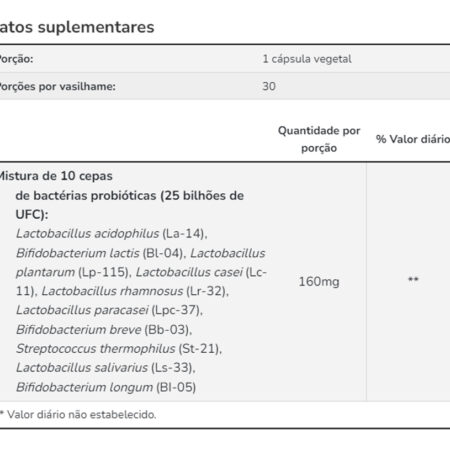Image resolution: width=450 pixels, height=450 pixels.
Task: Select 'Bifidobacterium longum' strain entry
Action: click(84, 387)
